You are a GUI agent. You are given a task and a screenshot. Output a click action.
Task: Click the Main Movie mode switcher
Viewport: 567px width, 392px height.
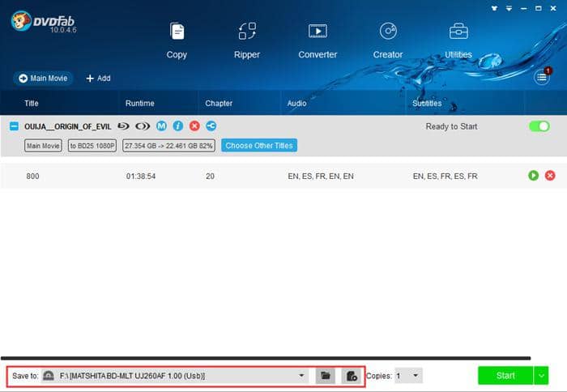tap(43, 78)
